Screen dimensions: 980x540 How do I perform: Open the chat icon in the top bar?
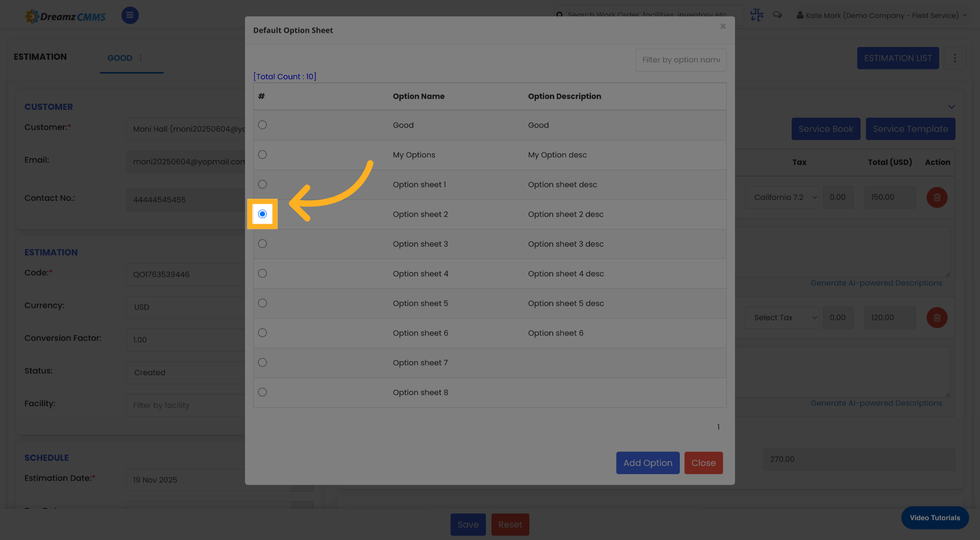point(777,15)
